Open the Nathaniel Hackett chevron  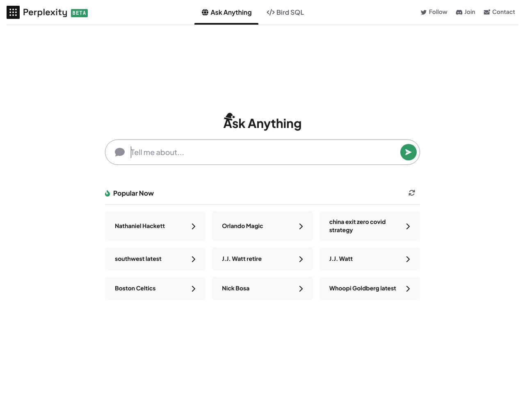click(194, 226)
